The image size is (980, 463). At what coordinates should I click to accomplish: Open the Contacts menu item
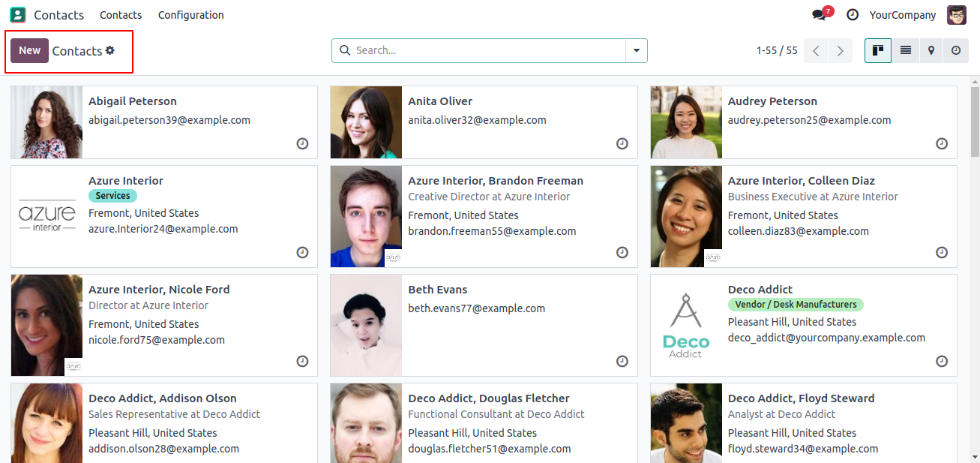[x=121, y=15]
